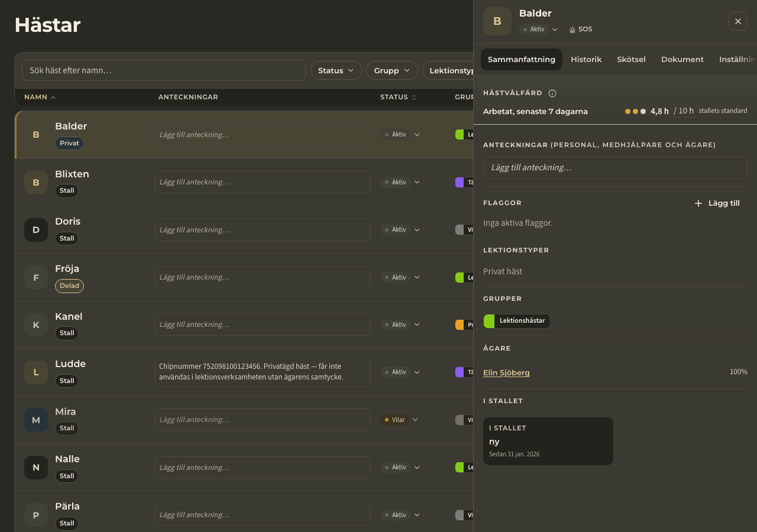Viewport: 757px width, 532px height.
Task: Click the note field in Kanel's row
Action: coord(263,325)
